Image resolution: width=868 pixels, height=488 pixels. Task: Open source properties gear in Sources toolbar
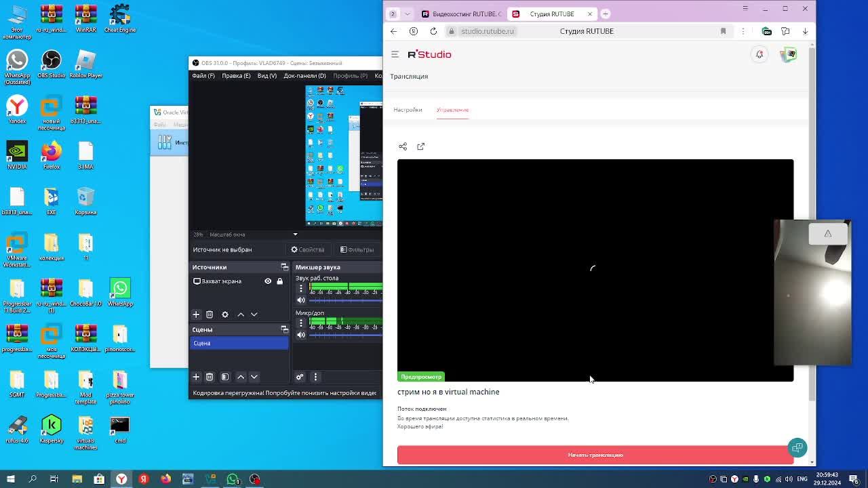225,314
